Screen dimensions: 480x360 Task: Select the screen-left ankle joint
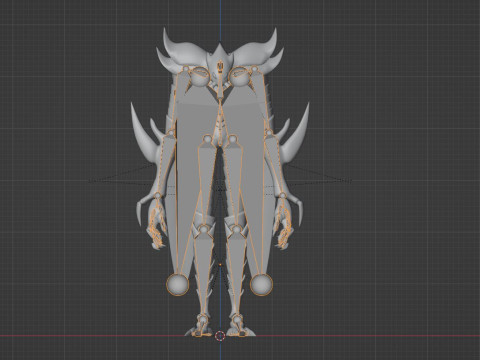[x=202, y=319]
